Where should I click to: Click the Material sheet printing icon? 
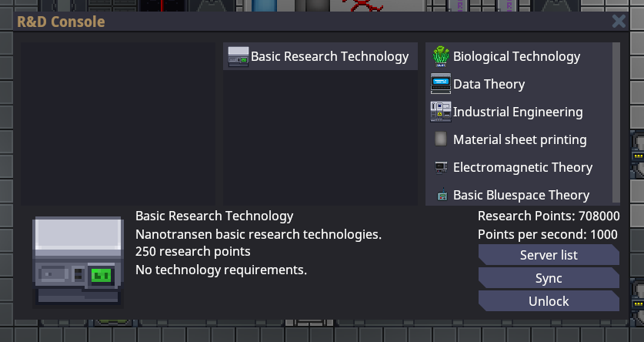tap(441, 139)
